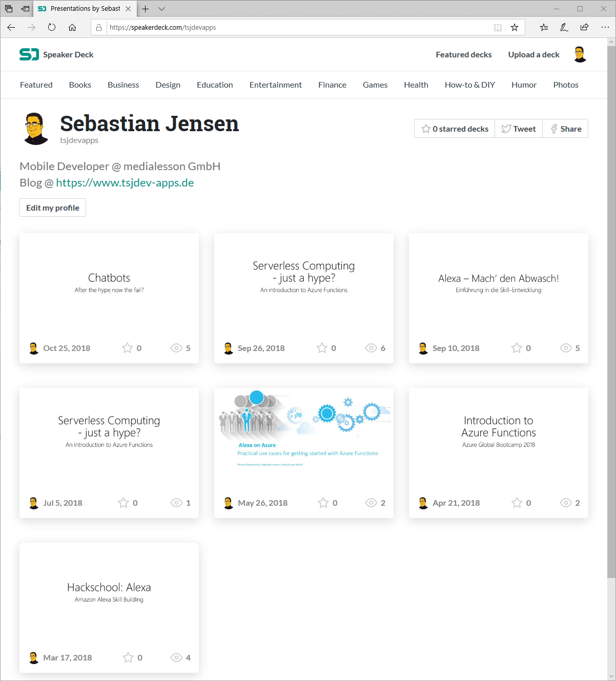Click the vertical scrollbar on the page
This screenshot has width=616, height=681.
[x=611, y=307]
